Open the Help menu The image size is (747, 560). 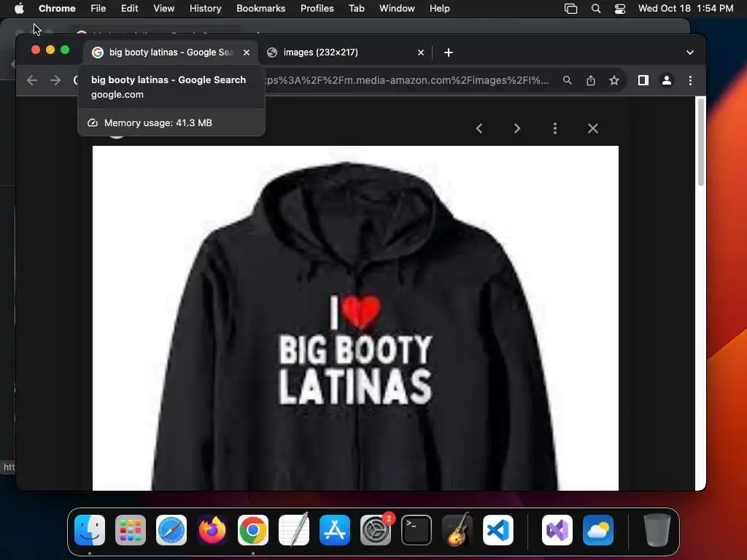pyautogui.click(x=439, y=9)
